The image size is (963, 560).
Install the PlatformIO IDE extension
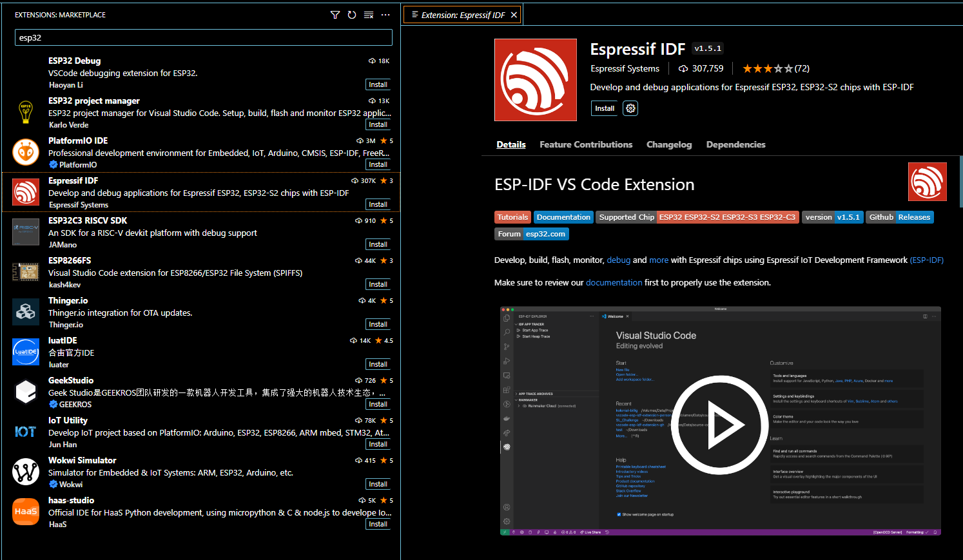378,164
